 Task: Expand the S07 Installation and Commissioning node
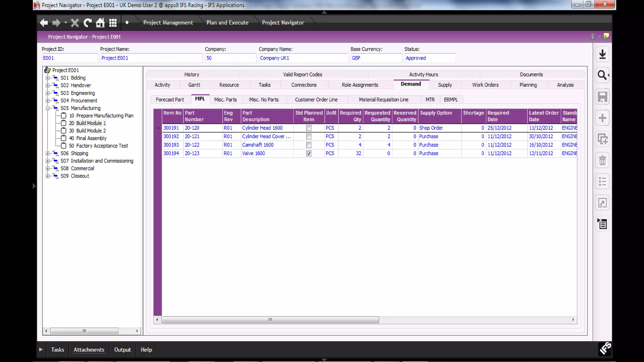47,161
